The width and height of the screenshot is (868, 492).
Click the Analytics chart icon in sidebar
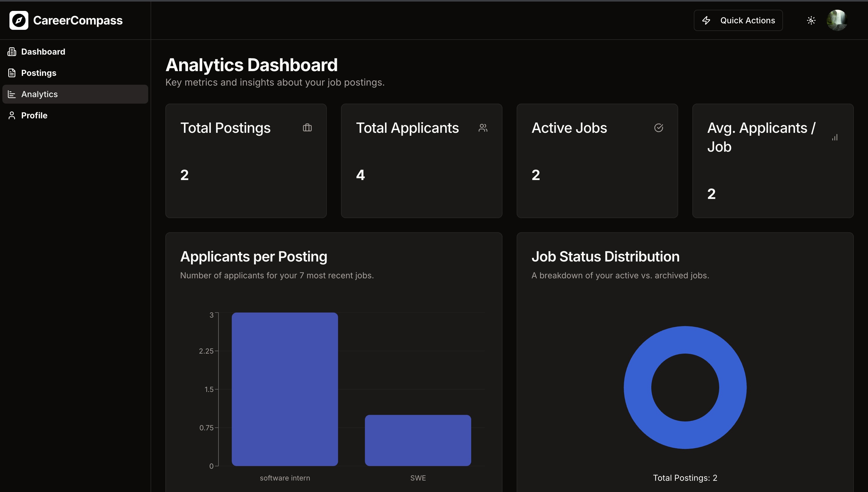coord(12,94)
